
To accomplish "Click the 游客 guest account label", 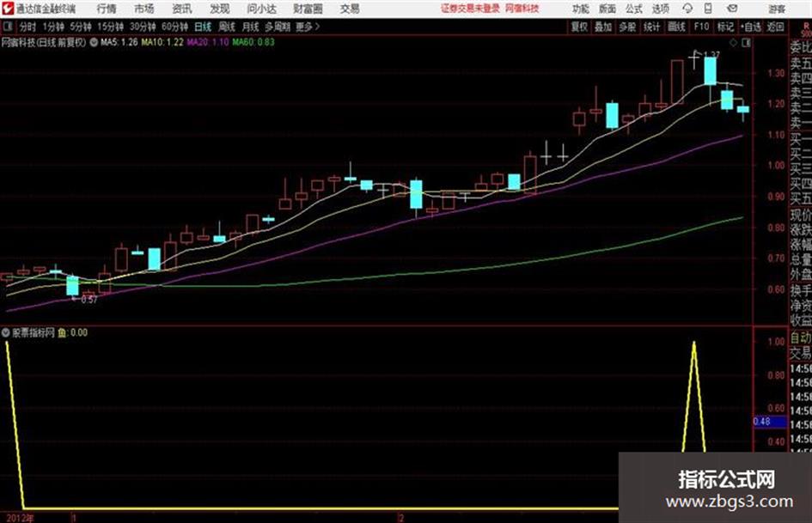I will click(777, 9).
